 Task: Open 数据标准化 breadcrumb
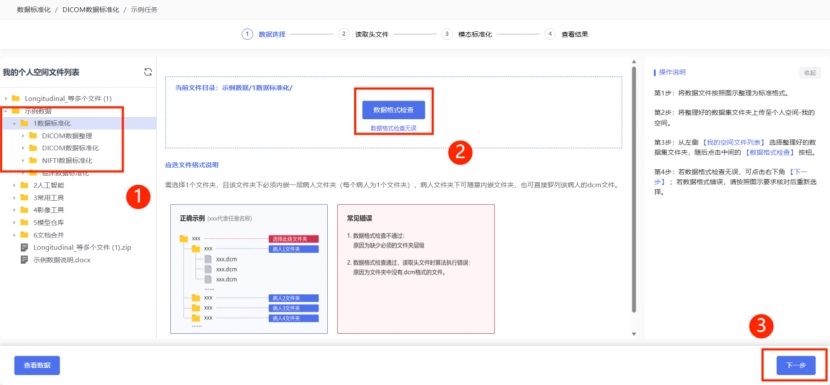point(34,10)
